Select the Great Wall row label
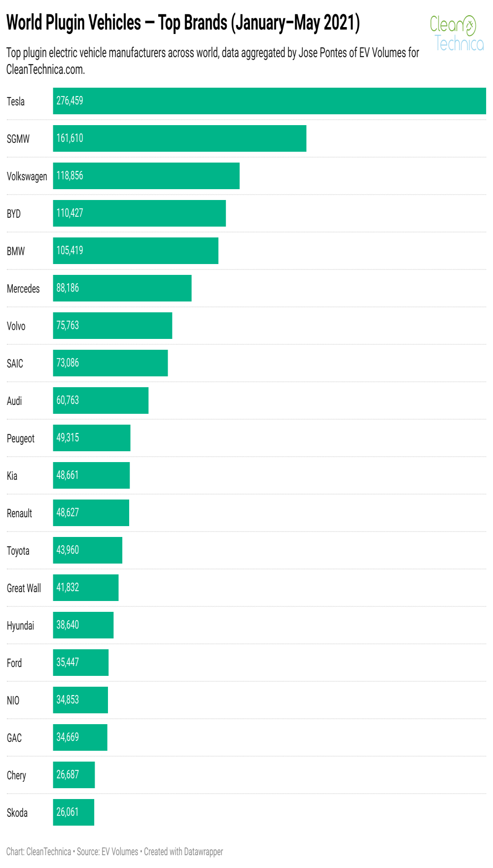Viewport: 493px width, 868px height. (24, 588)
